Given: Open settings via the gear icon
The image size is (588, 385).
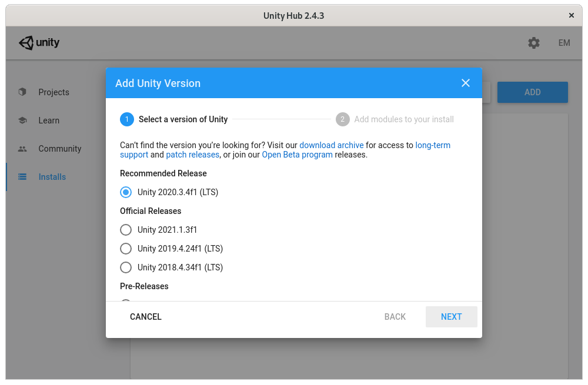Looking at the screenshot, I should 534,43.
